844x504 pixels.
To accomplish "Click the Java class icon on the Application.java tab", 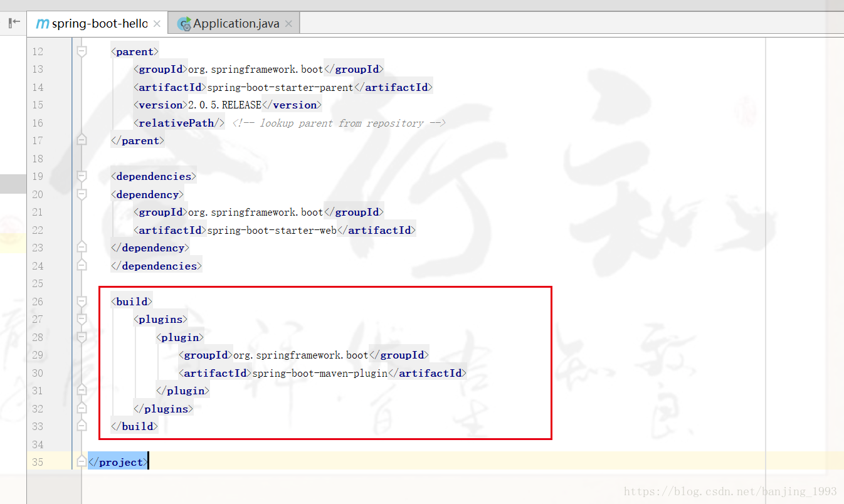I will [184, 24].
